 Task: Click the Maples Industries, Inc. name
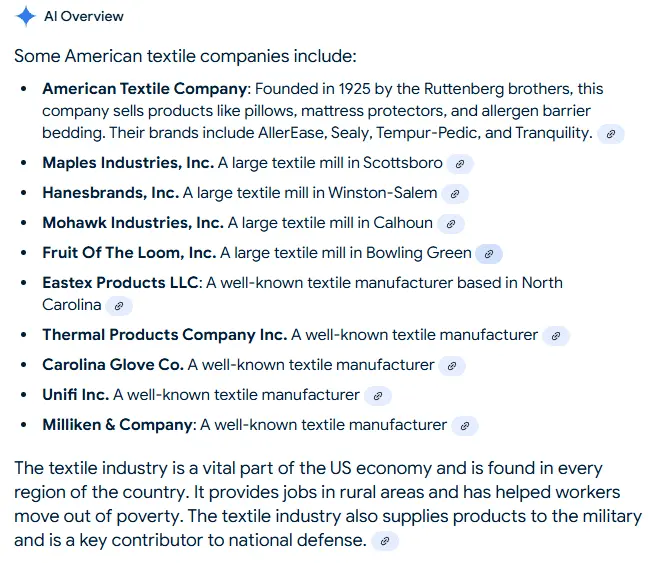[128, 163]
